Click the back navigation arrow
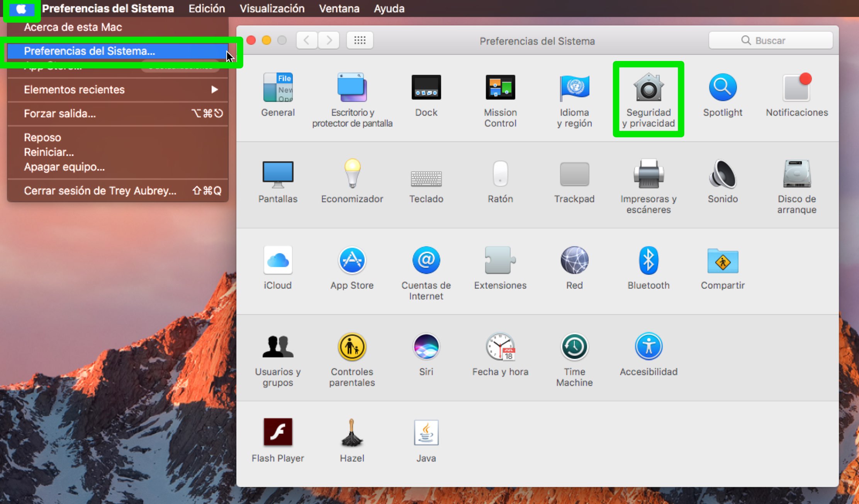Screen dimensions: 859x504 307,40
